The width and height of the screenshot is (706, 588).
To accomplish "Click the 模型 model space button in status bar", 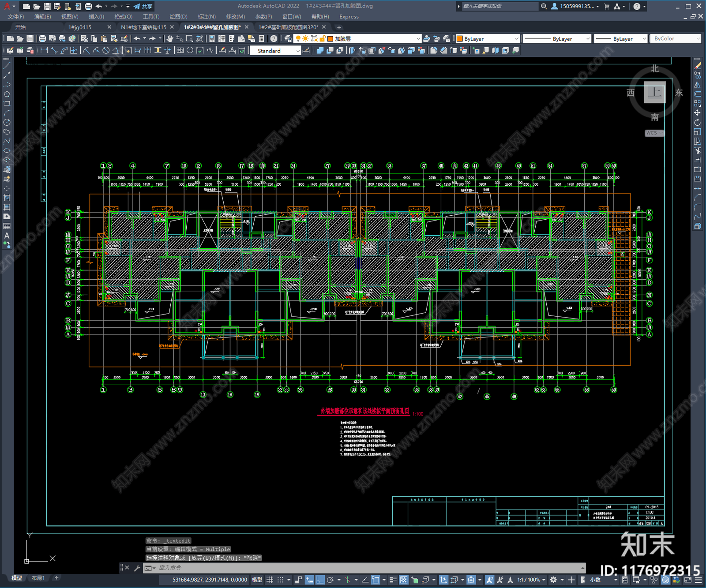I will tap(257, 580).
